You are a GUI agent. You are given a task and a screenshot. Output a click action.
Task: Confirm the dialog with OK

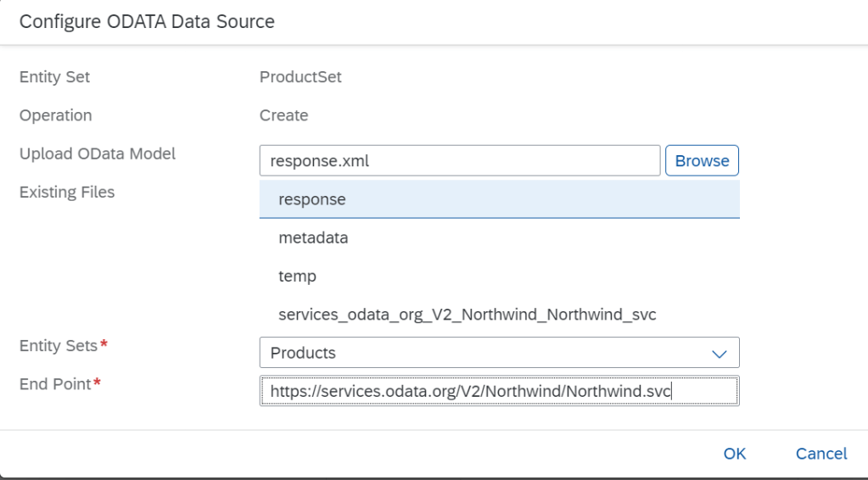pyautogui.click(x=734, y=454)
